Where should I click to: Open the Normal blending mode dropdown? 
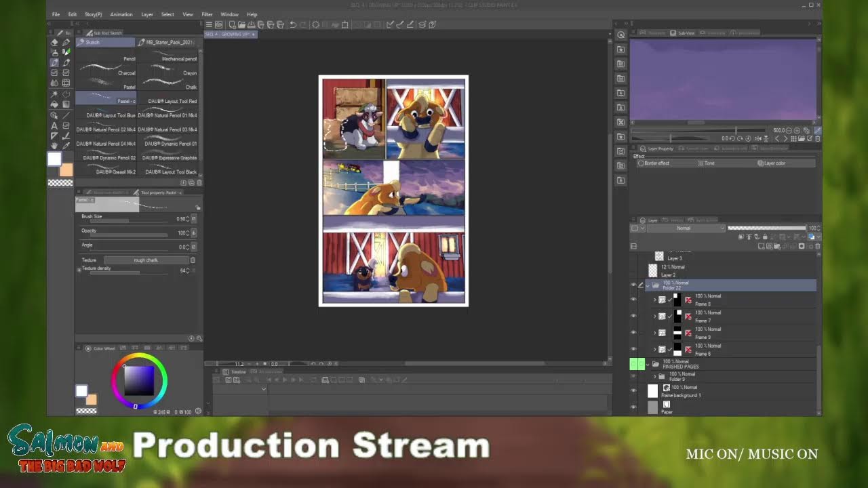click(x=686, y=228)
